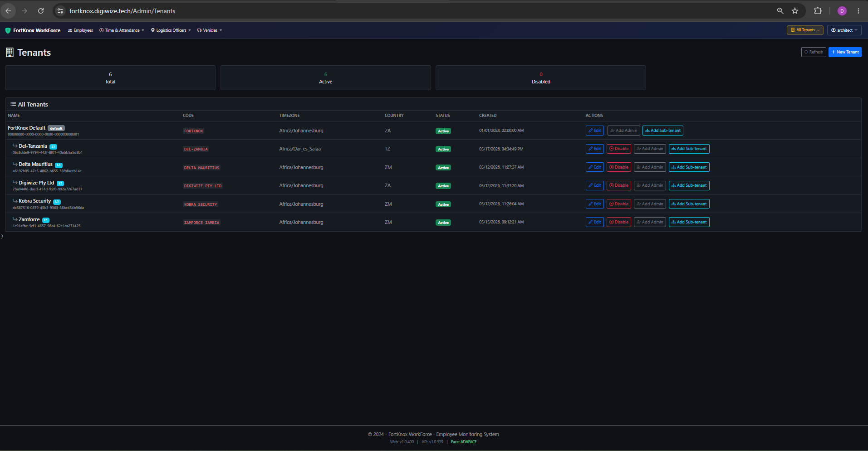Click the L1 badge beside Digiwize Pty Ltd
The height and width of the screenshot is (451, 868).
60,183
